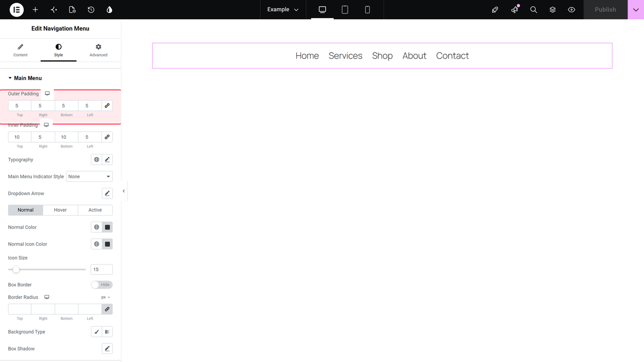
Task: Open the what's new megaphone icon
Action: point(515,10)
